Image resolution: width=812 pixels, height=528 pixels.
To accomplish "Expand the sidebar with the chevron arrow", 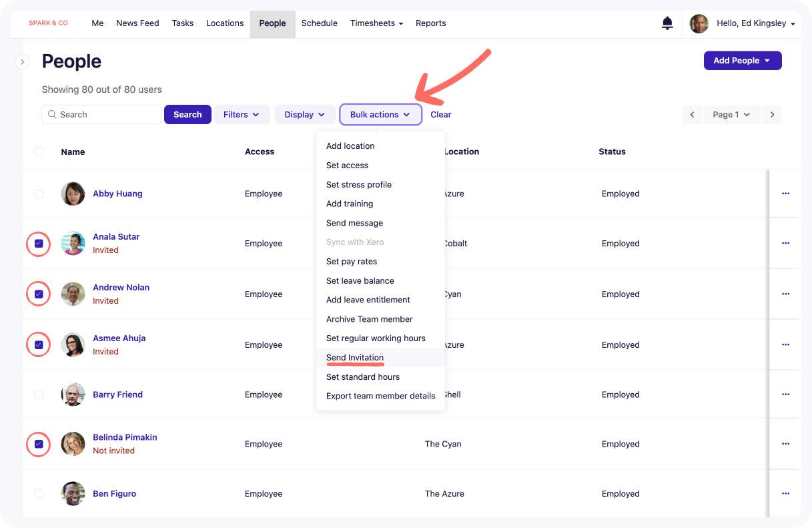I will (22, 62).
